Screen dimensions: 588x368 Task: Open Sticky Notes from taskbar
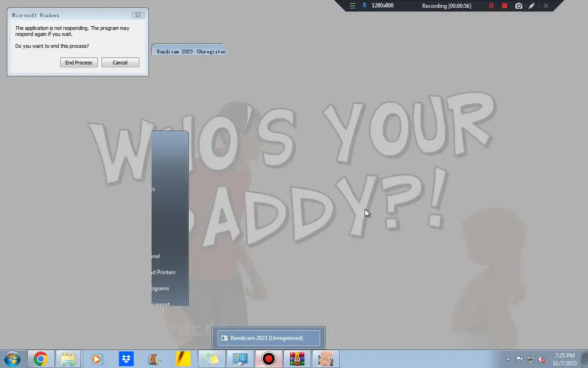[x=211, y=359]
